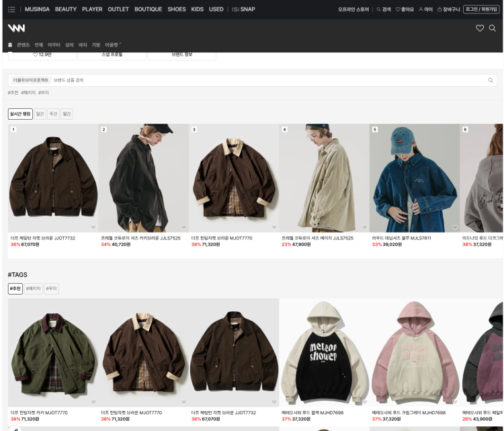Viewport: 504px width, 431px height.
Task: Open the hamburger menu in the top-left corner
Action: [x=11, y=9]
